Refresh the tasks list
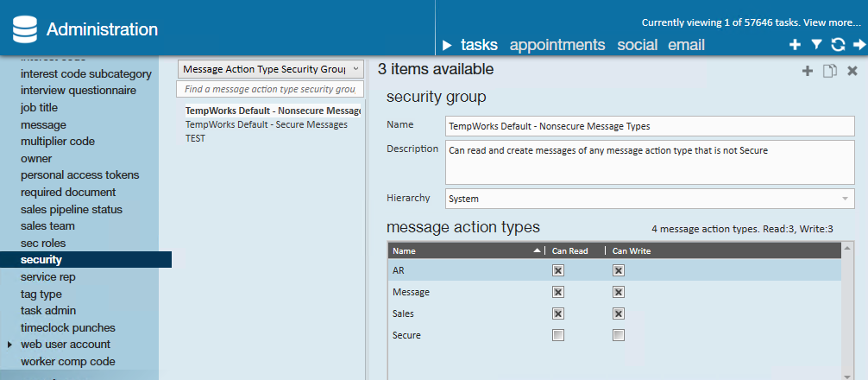868x380 pixels. point(837,45)
